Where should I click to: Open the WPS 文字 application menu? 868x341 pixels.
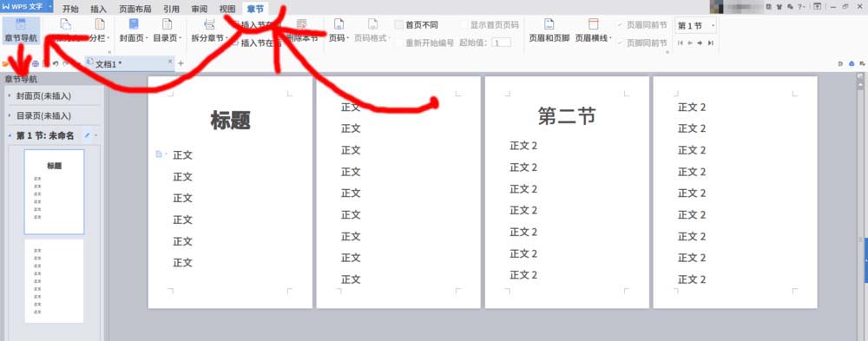click(27, 6)
